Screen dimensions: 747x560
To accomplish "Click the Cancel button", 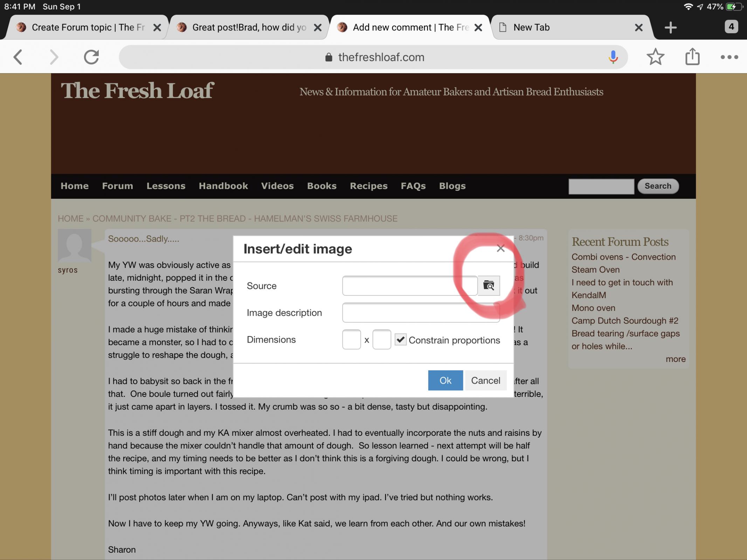I will [485, 380].
